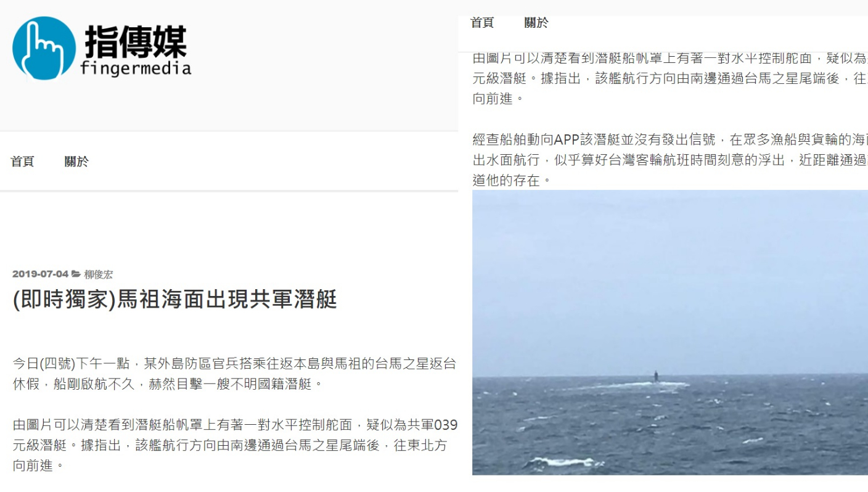Click the ocean photo of the submarine
The image size is (868, 492).
670,332
